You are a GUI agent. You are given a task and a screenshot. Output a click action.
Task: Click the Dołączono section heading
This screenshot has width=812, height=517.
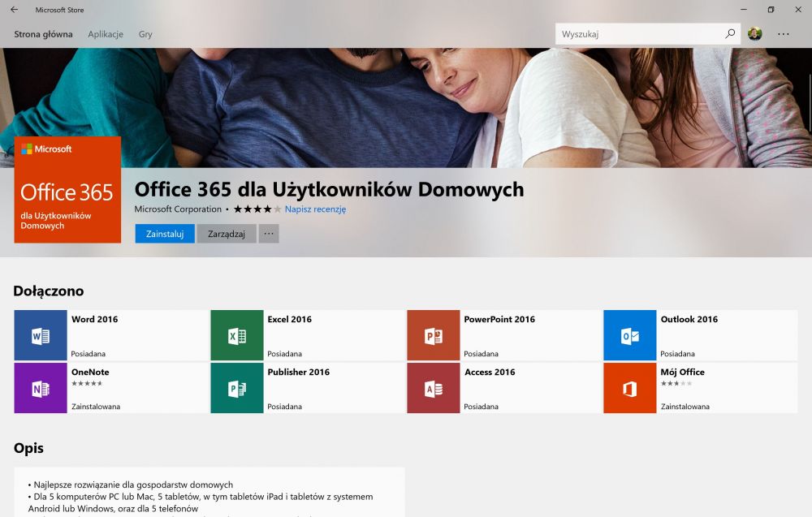(49, 291)
